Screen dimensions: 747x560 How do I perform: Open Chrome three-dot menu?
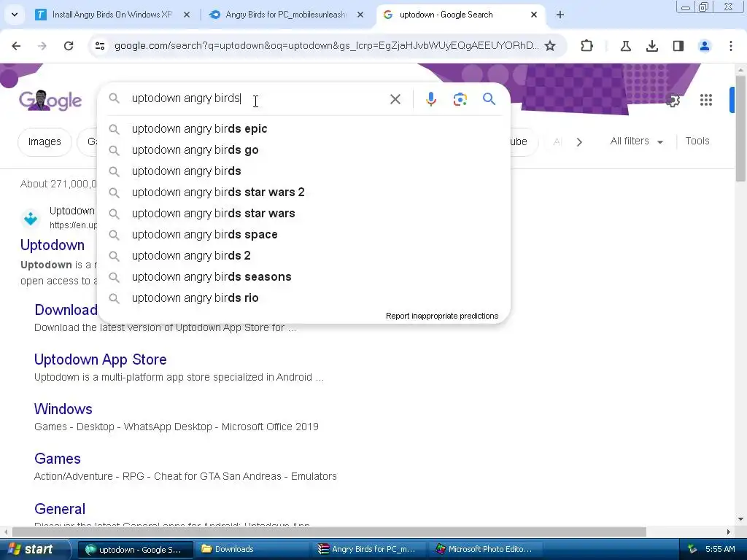pos(731,46)
